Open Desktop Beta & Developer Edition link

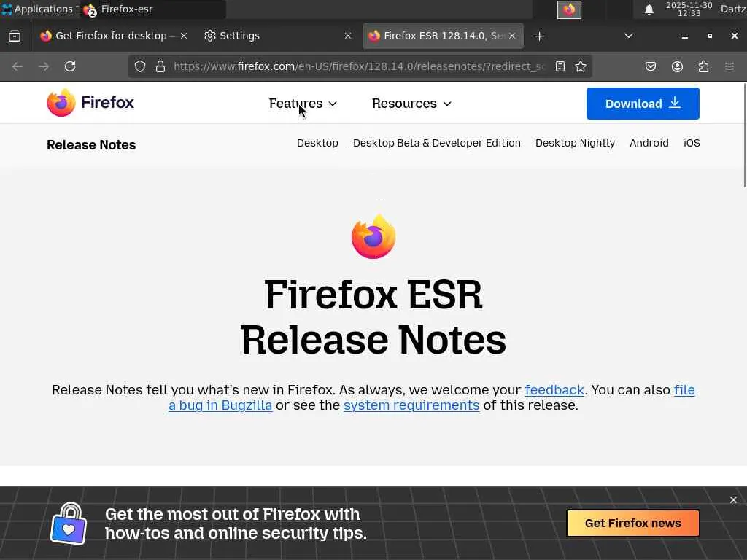(437, 143)
